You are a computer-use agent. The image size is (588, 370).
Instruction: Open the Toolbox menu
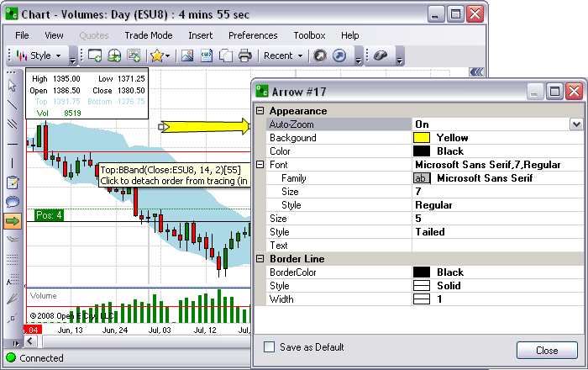pyautogui.click(x=309, y=35)
